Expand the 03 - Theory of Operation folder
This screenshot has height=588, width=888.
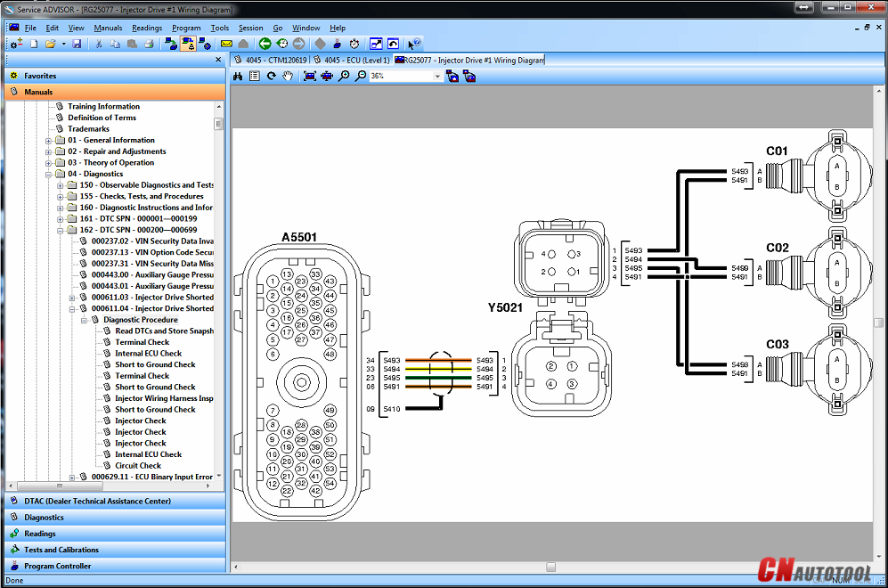pyautogui.click(x=49, y=163)
